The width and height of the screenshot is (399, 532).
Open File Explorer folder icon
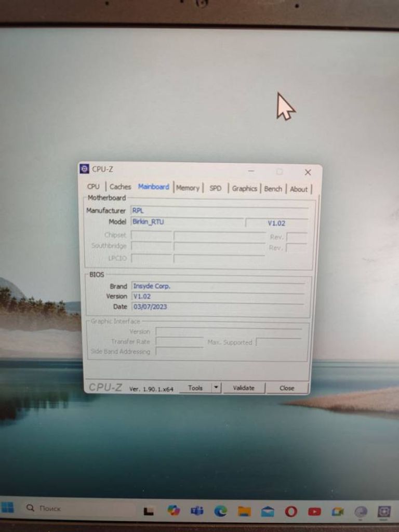[x=244, y=511]
